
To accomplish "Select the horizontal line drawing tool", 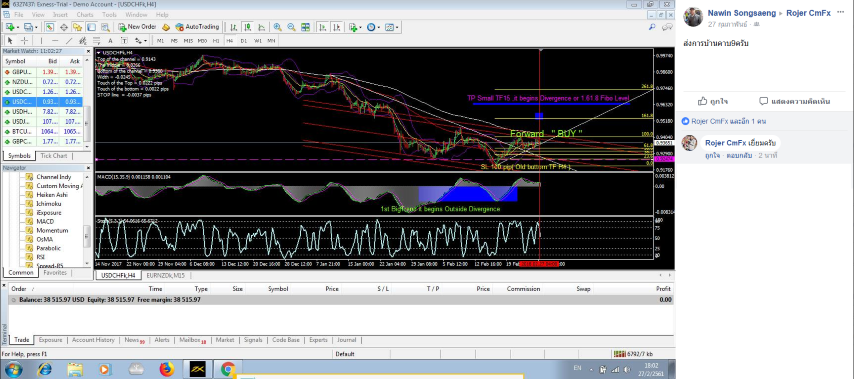I will pyautogui.click(x=55, y=40).
